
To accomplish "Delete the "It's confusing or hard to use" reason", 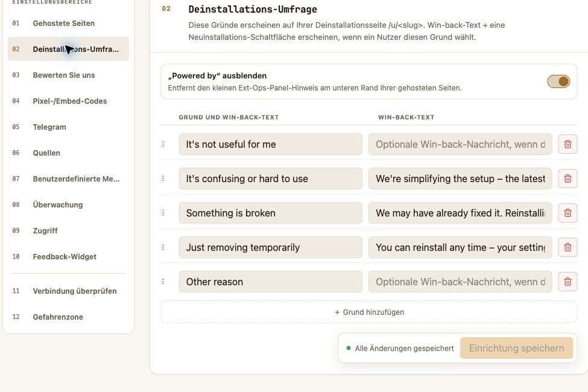I will [567, 179].
